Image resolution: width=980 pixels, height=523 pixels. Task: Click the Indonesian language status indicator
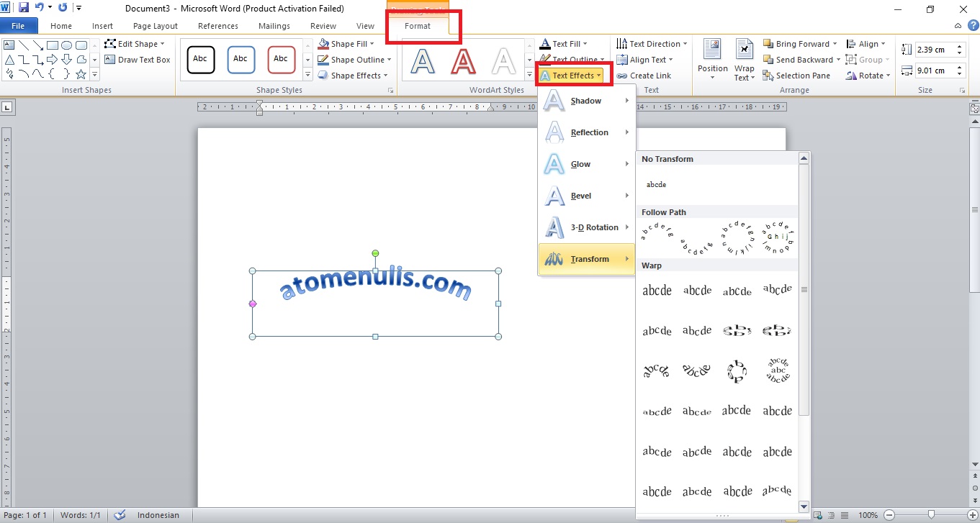point(158,515)
